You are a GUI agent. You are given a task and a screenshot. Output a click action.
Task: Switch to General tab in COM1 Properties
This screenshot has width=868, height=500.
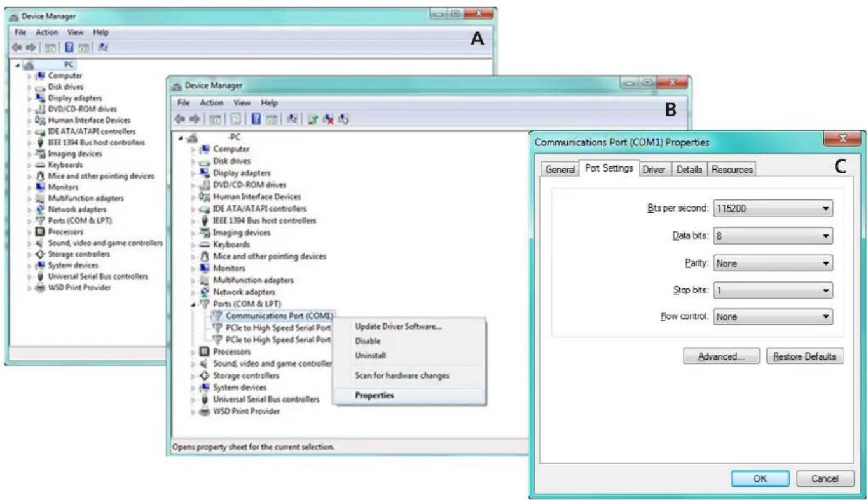560,170
